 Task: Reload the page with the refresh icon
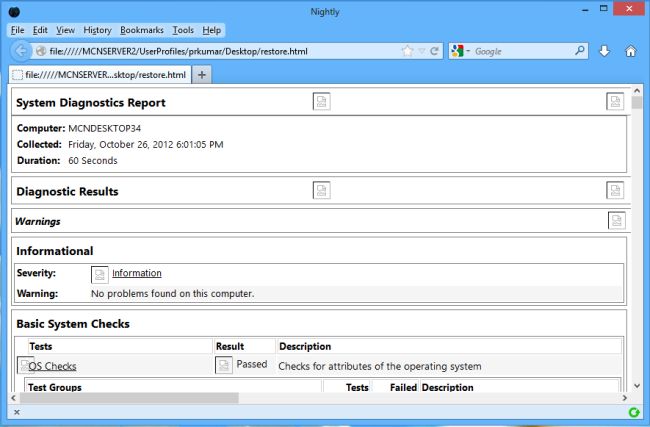pos(434,51)
